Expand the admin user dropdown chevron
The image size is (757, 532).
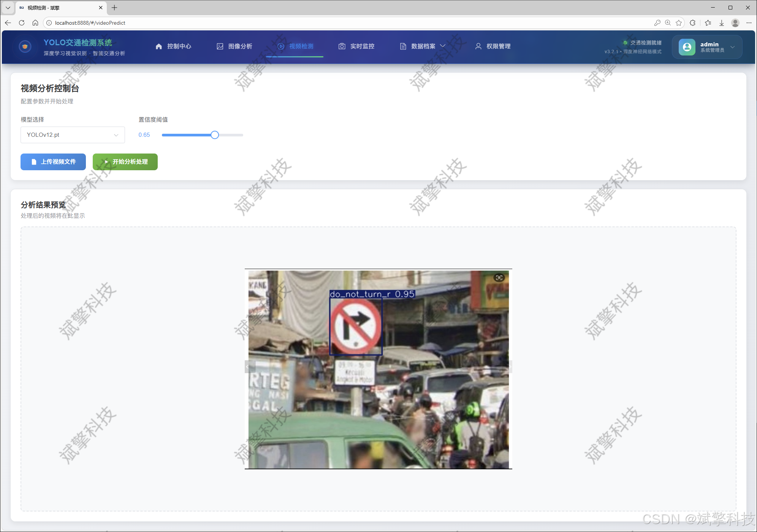(x=732, y=47)
